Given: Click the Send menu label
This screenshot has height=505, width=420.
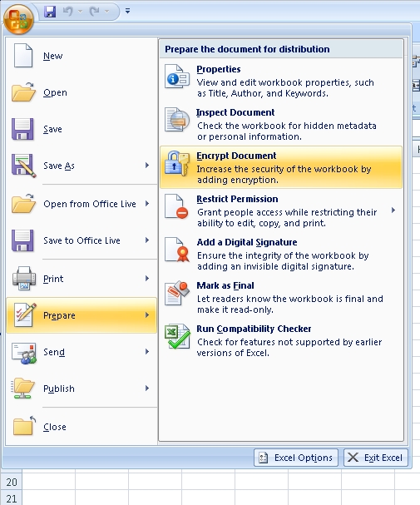Looking at the screenshot, I should (x=54, y=352).
